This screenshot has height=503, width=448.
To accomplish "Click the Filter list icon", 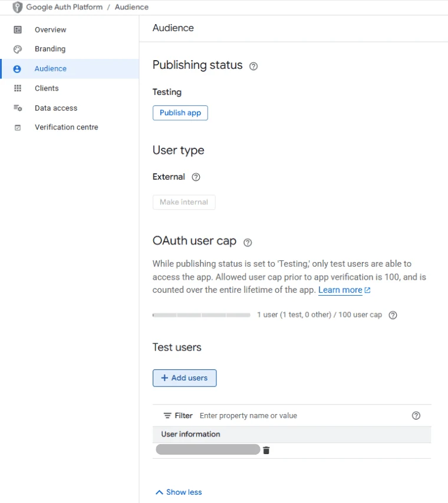I will pos(167,416).
